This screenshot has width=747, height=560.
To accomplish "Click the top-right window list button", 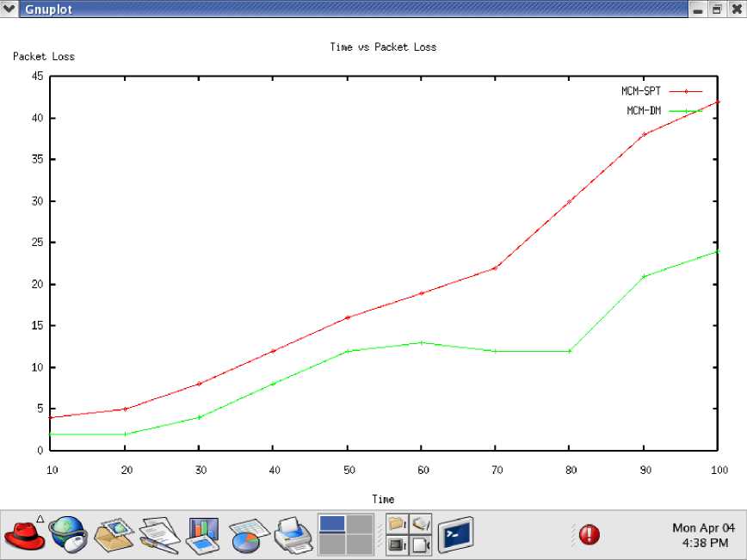I will coord(421,524).
